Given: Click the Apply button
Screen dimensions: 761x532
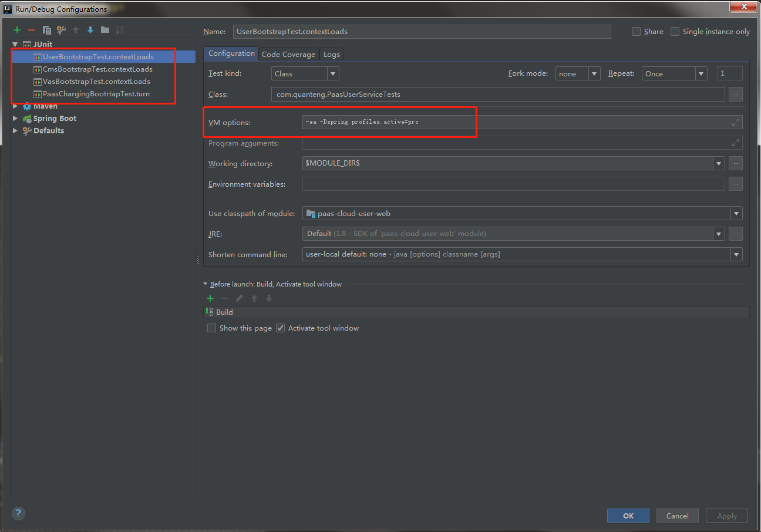Looking at the screenshot, I should click(x=727, y=516).
